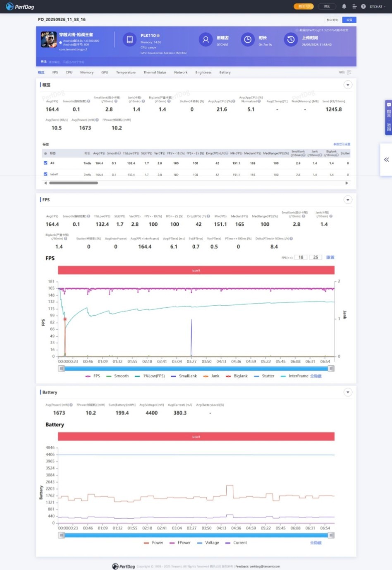392x570 pixels.
Task: Toggle the Smooth series in legend
Action: coord(118,376)
